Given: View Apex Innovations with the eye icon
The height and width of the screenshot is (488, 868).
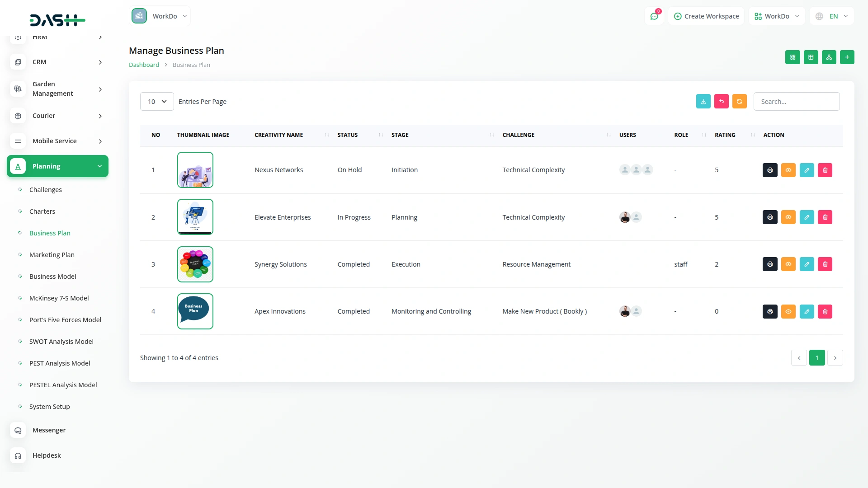Looking at the screenshot, I should click(x=788, y=311).
